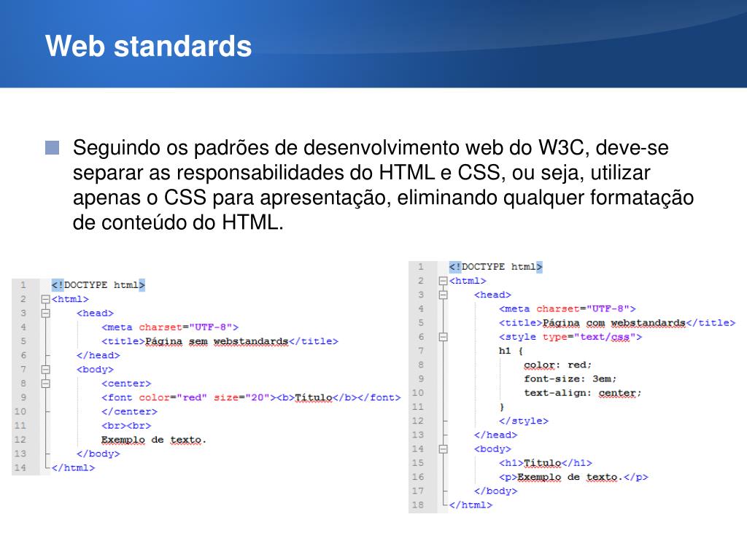Collapse the body fold marker in right code
This screenshot has height=560, width=747.
[x=443, y=449]
